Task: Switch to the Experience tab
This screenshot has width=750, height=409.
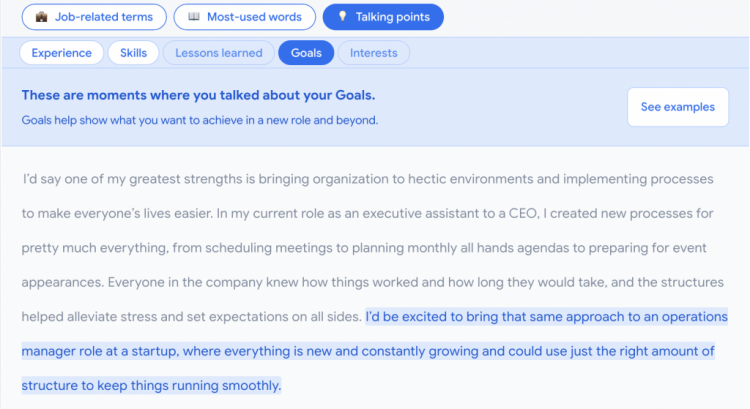Action: 62,53
